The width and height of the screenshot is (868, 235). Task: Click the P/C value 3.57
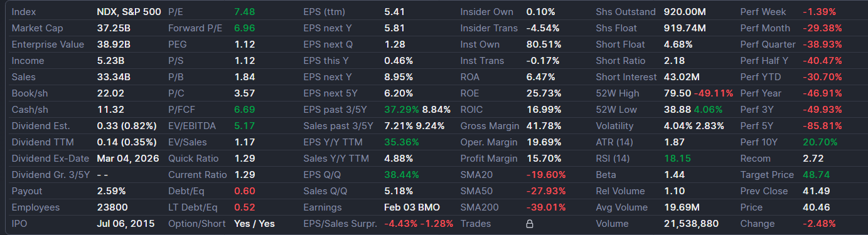[244, 93]
